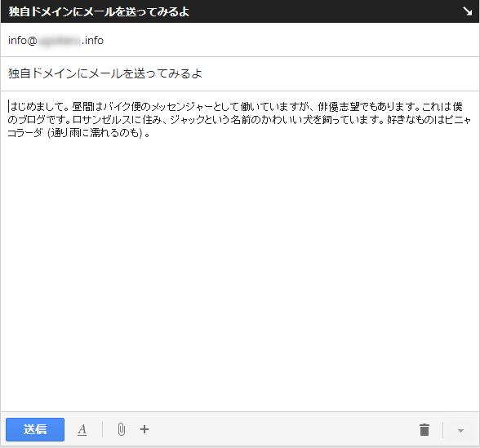
Task: Open formatting options with the underlined A icon
Action: pyautogui.click(x=82, y=429)
